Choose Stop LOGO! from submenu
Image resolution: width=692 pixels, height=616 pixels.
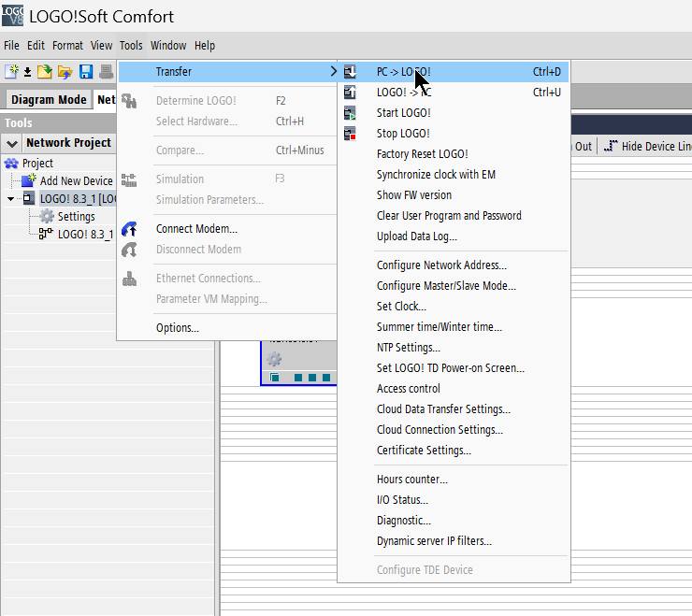coord(454,134)
